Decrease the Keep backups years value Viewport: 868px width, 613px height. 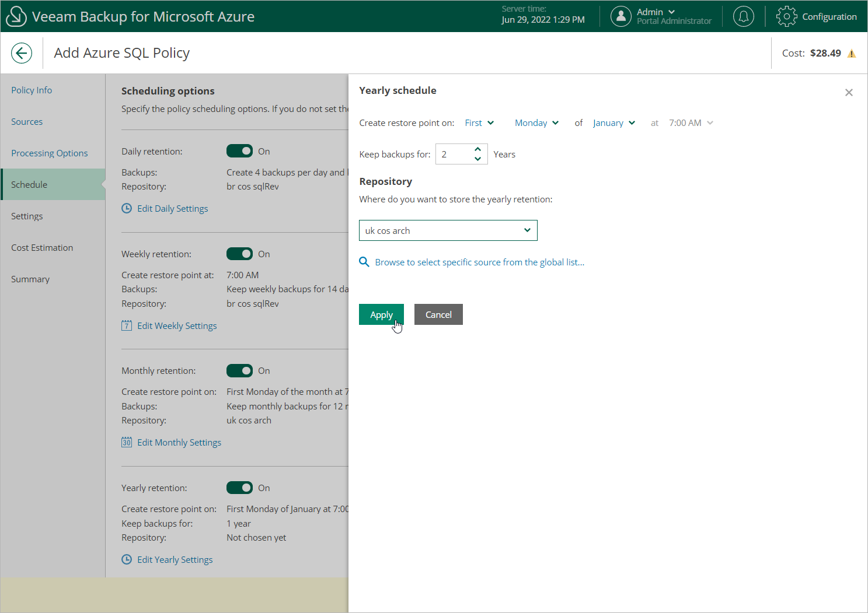[477, 159]
